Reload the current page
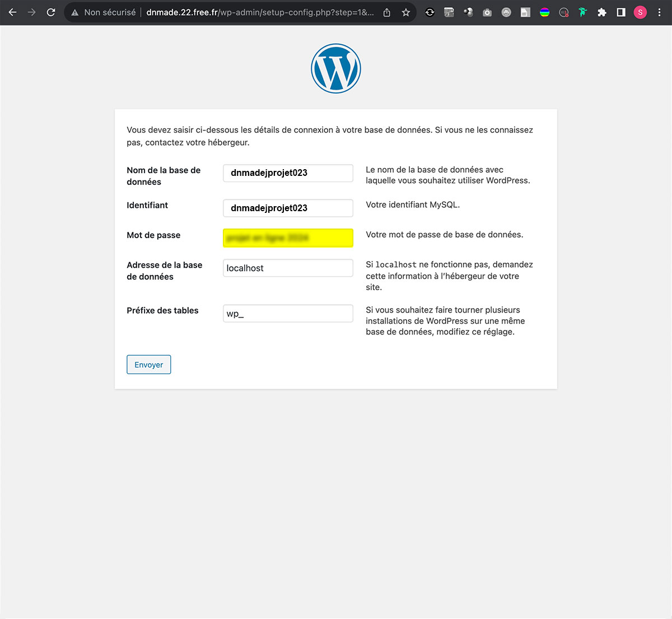 coord(51,12)
